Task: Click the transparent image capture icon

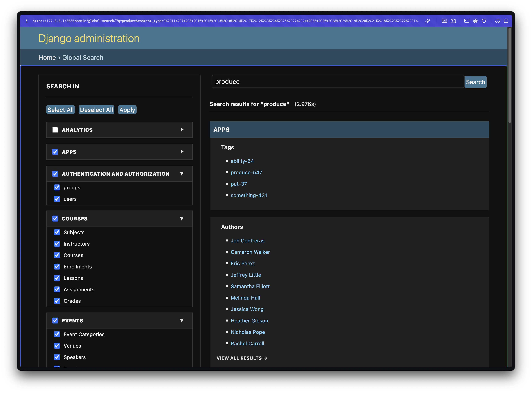Action: pyautogui.click(x=445, y=21)
